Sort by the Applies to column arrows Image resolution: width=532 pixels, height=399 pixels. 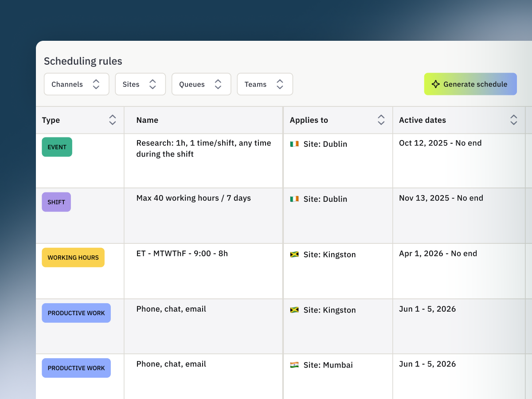click(381, 120)
